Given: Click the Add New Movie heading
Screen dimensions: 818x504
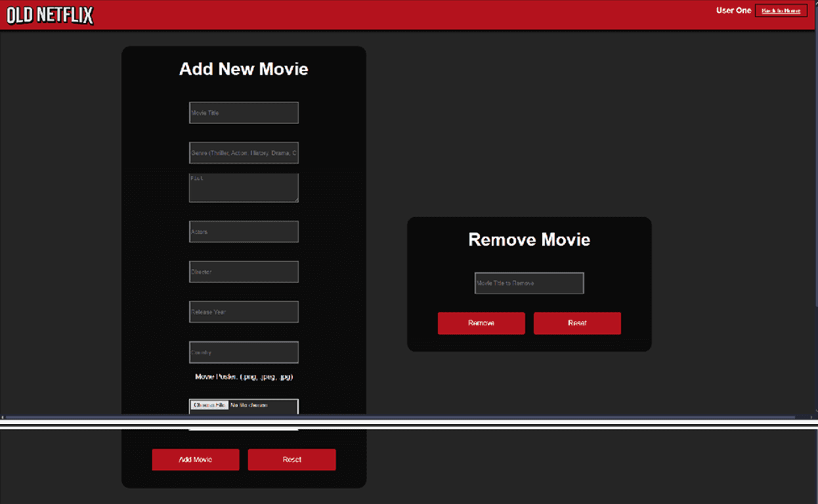Looking at the screenshot, I should pos(244,69).
